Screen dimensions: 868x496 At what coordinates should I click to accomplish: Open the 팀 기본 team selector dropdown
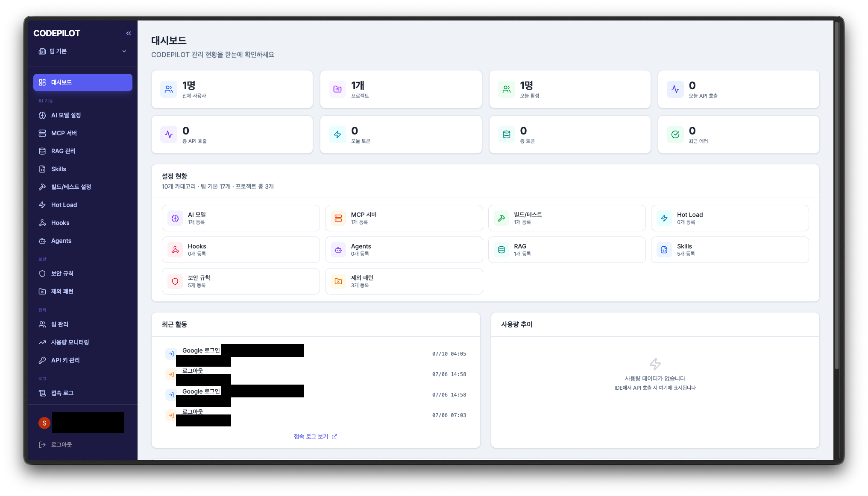(83, 51)
